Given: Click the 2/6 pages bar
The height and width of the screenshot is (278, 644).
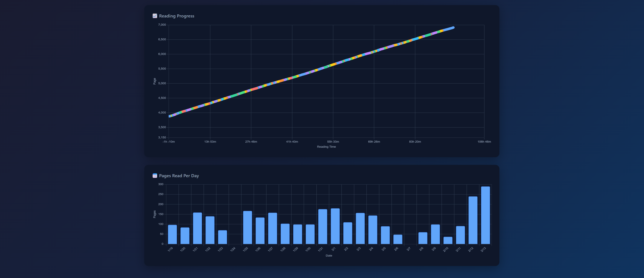Looking at the screenshot, I should [x=398, y=239].
